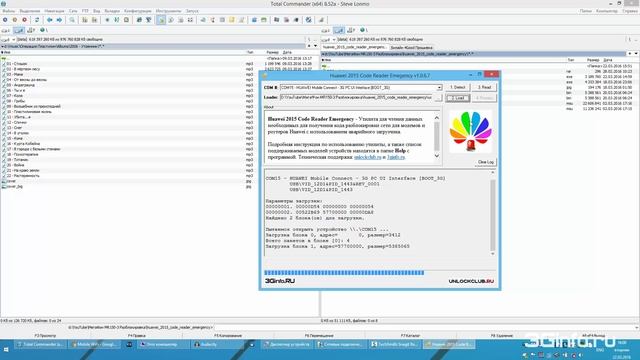Sort right panel by Размер column
The width and height of the screenshot is (640, 360).
[593, 60]
